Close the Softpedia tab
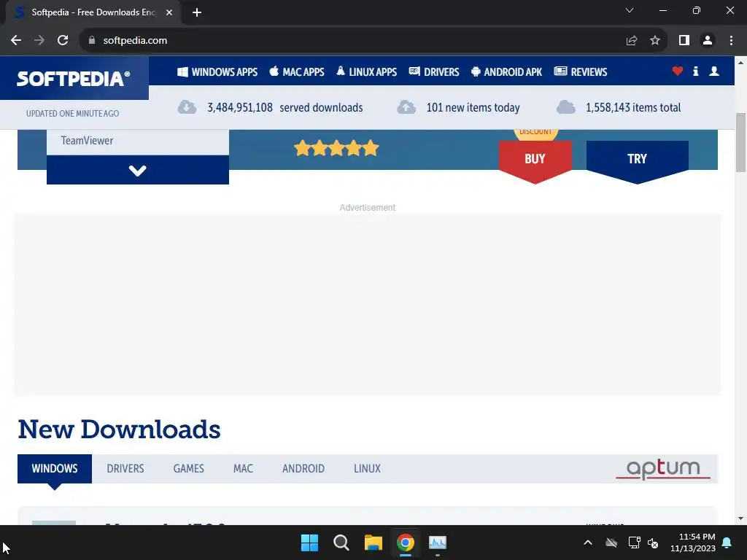 [x=169, y=12]
